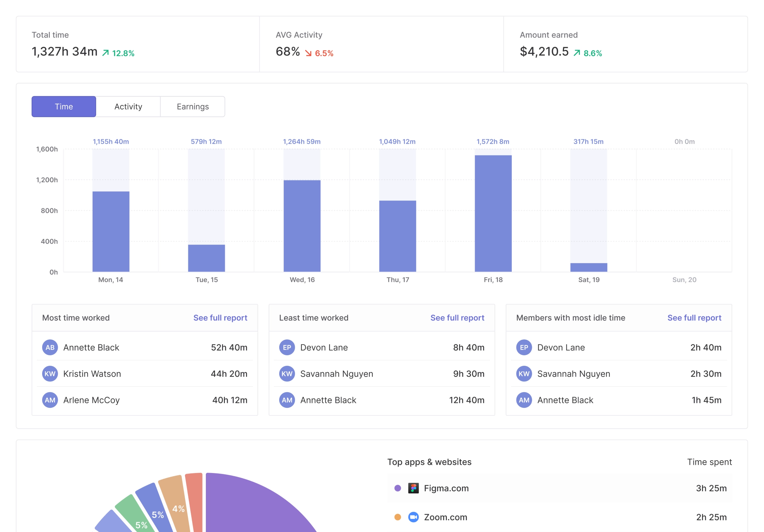
Task: Click Savannah Nguyen's 9h 30m value
Action: click(x=469, y=374)
